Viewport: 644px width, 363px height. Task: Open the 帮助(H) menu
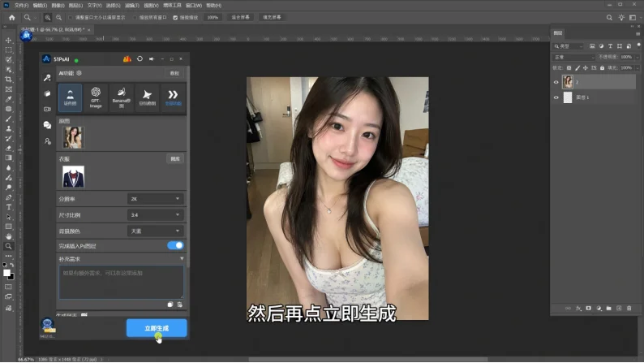(x=213, y=6)
